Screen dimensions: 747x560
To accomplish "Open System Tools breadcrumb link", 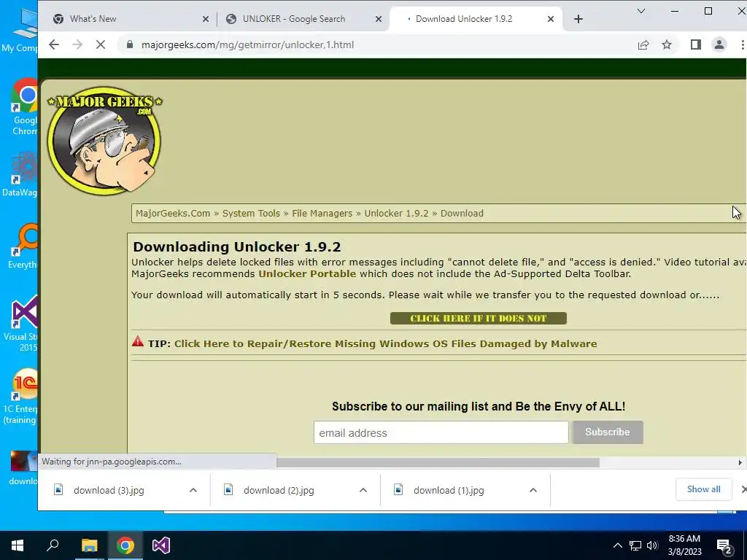I will point(251,214).
